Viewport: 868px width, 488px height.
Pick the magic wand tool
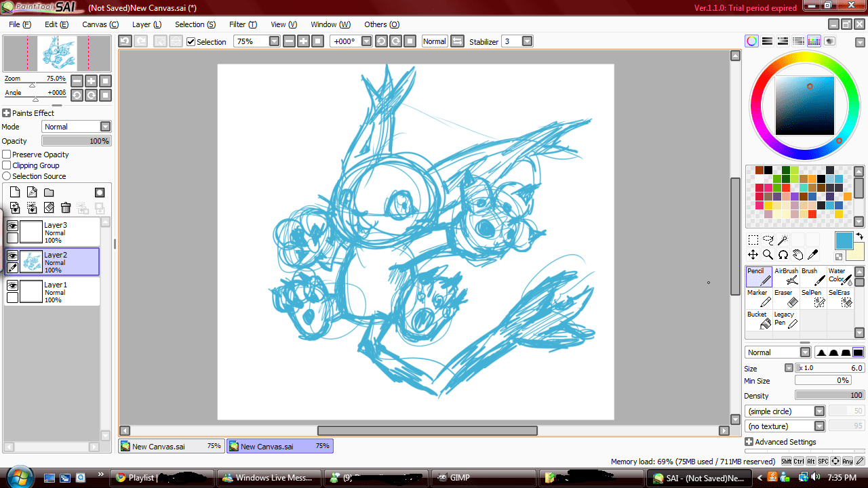[x=783, y=240]
